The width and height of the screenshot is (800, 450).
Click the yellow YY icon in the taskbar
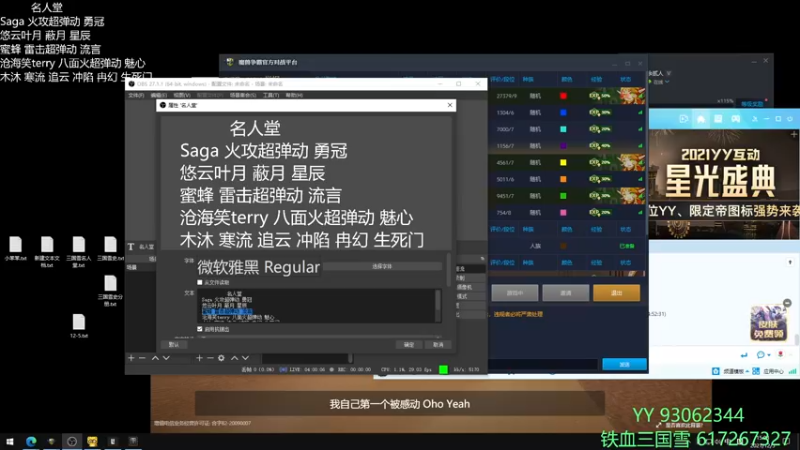[92, 441]
